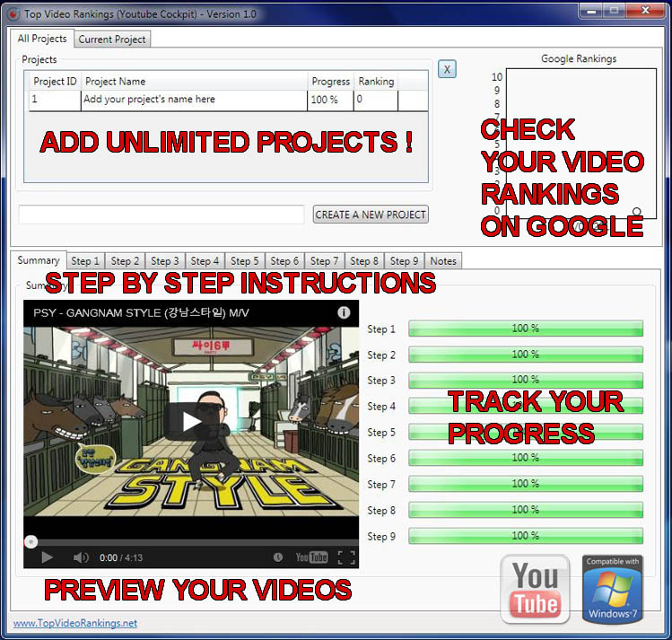Click the Step 2 progress bar
The height and width of the screenshot is (640, 672).
[526, 355]
